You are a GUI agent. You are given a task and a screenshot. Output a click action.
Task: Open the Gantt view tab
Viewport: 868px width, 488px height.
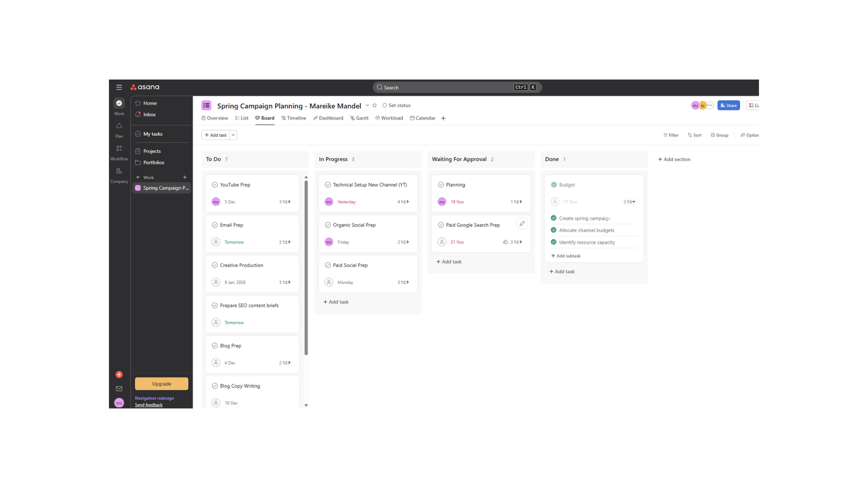click(x=359, y=118)
